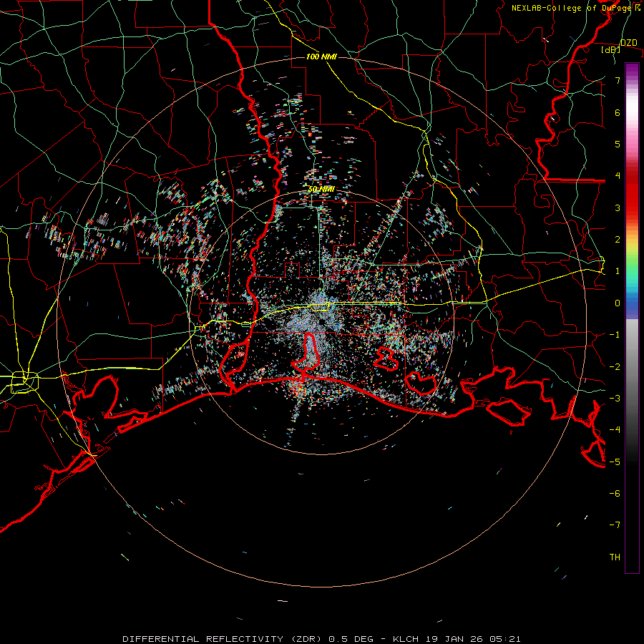This screenshot has width=644, height=644.
Task: Click the ZDR color scale bar
Action: coord(632,318)
